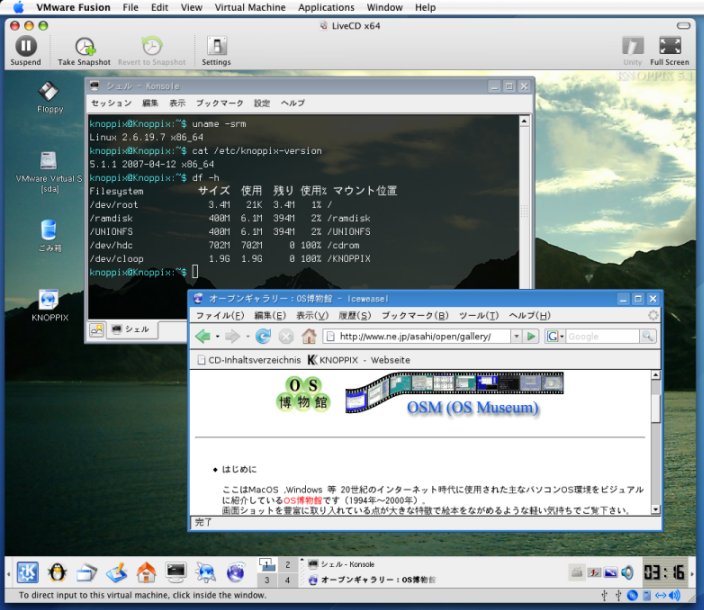Click the toolbar pill button

pyautogui.click(x=683, y=26)
